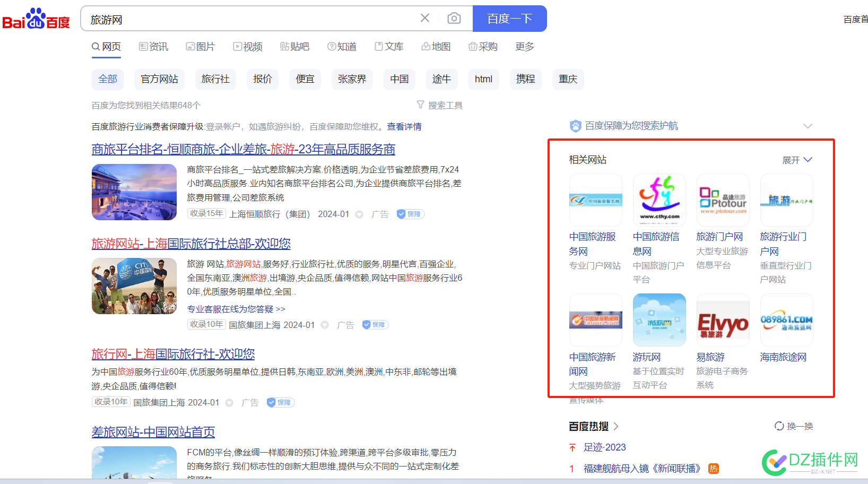
Task: Apply the 途牛 filter chip
Action: [x=441, y=79]
